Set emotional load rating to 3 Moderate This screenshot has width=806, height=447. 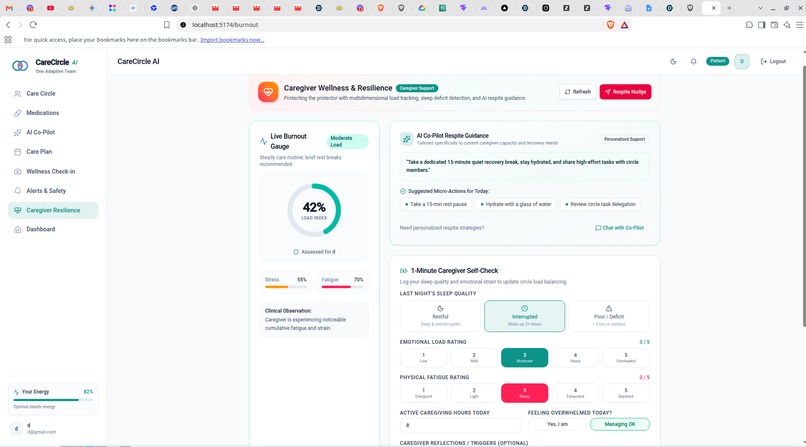click(524, 358)
